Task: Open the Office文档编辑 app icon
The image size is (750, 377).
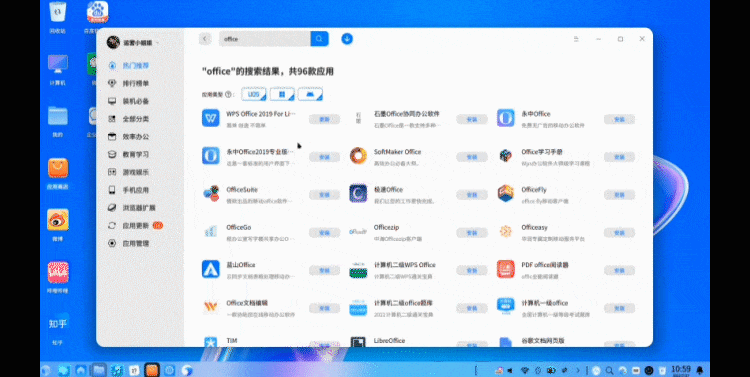Action: point(210,307)
